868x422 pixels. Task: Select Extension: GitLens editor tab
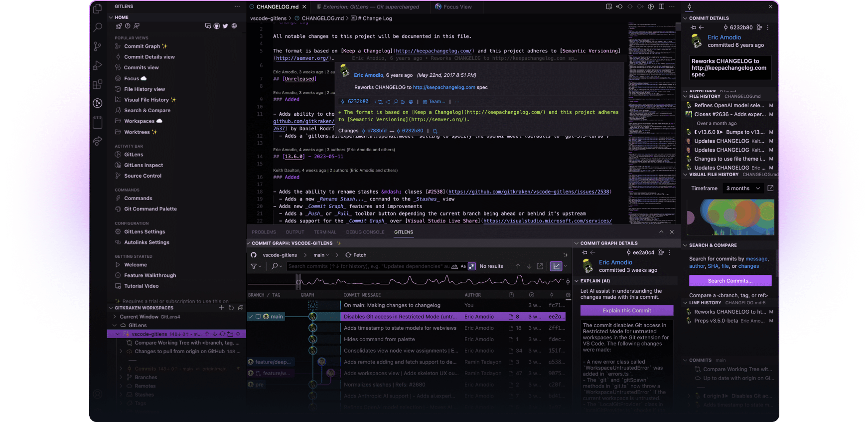pyautogui.click(x=368, y=6)
